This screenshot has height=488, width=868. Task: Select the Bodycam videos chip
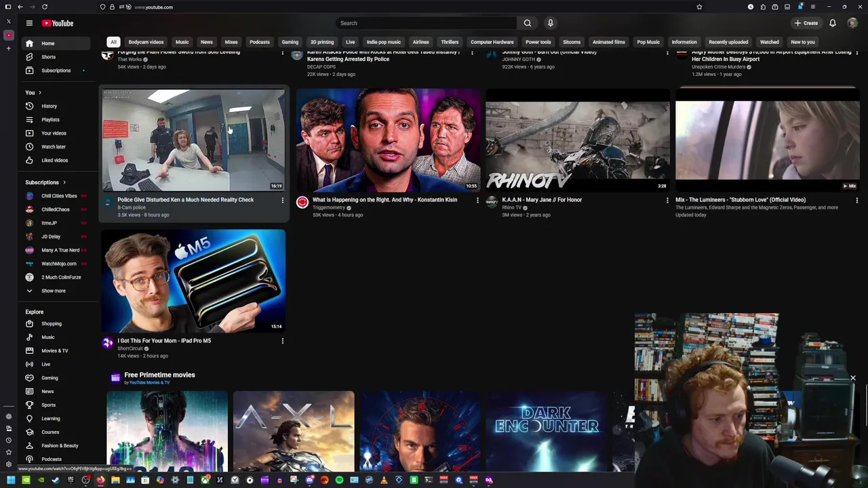(146, 42)
